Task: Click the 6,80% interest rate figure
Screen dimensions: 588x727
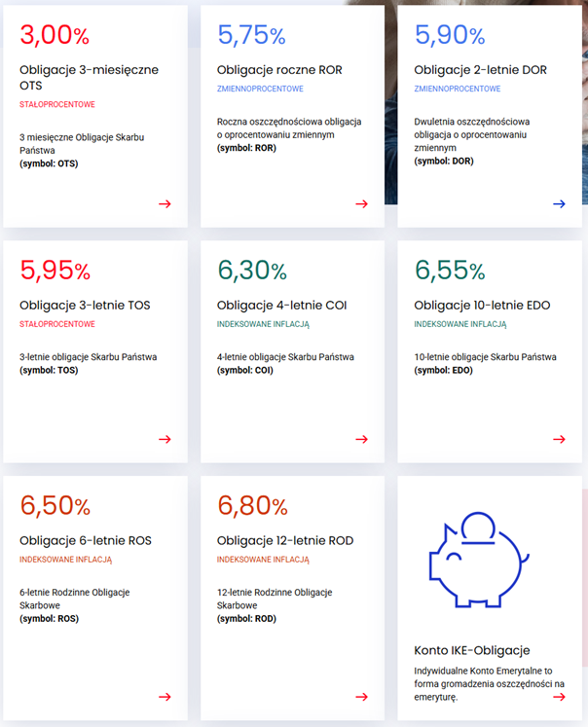Action: point(252,506)
